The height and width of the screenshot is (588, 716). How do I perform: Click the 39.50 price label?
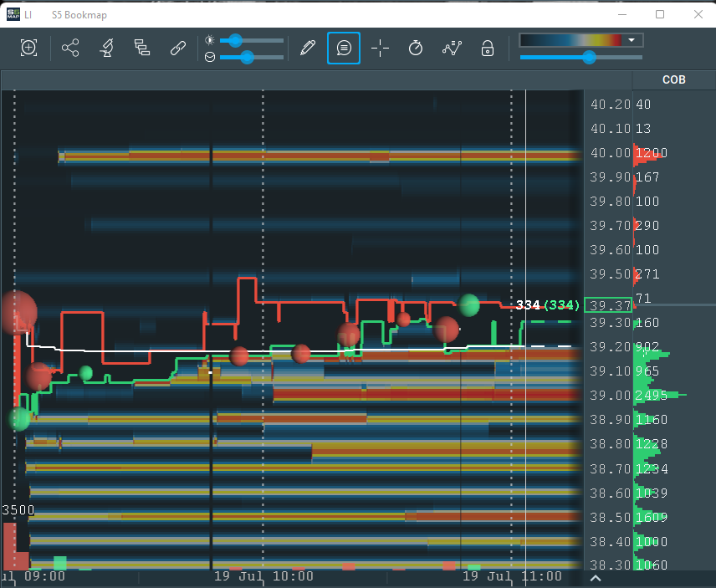pyautogui.click(x=610, y=274)
